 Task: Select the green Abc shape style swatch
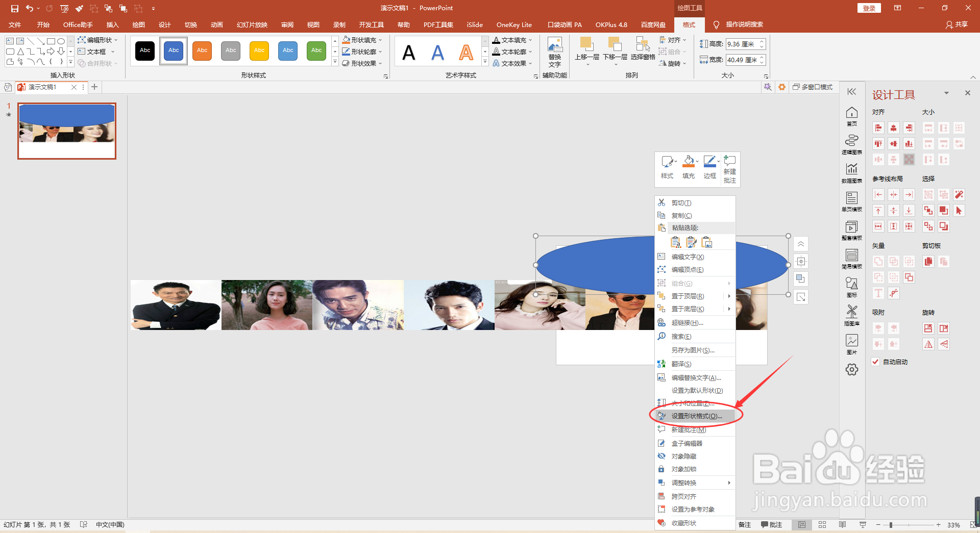point(316,51)
